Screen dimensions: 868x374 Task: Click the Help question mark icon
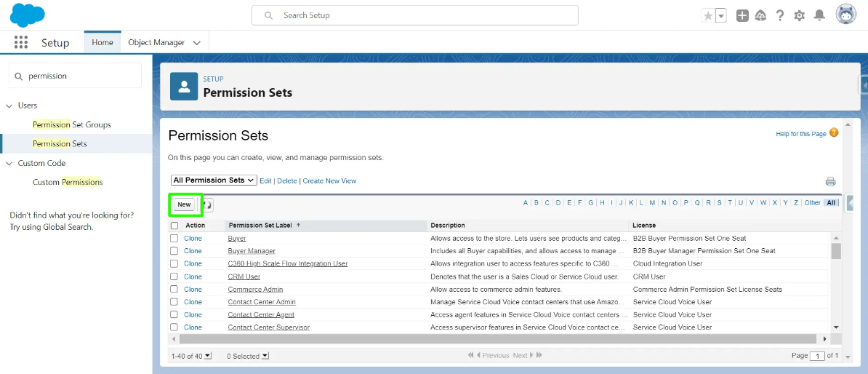click(x=780, y=15)
